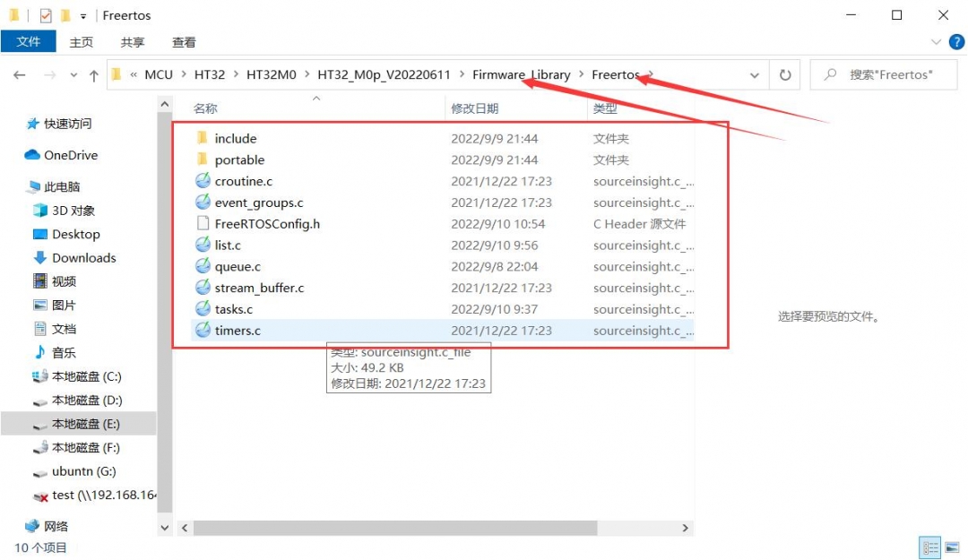This screenshot has width=968, height=560.
Task: Select the queue.c file icon
Action: (203, 266)
